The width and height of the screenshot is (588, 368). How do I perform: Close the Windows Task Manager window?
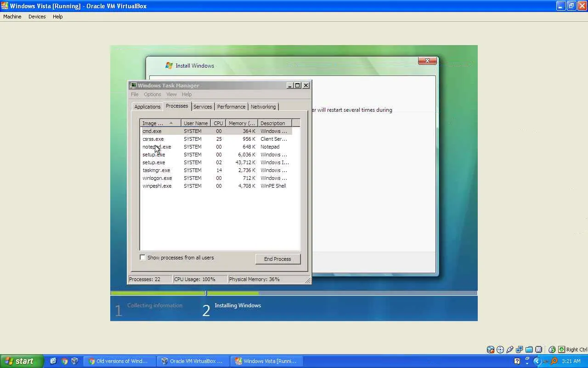[306, 85]
